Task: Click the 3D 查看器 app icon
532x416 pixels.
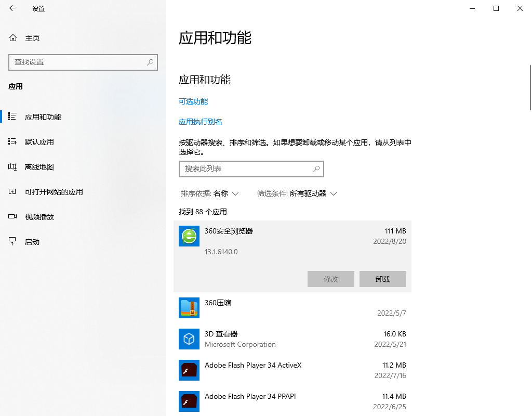Action: (x=189, y=339)
